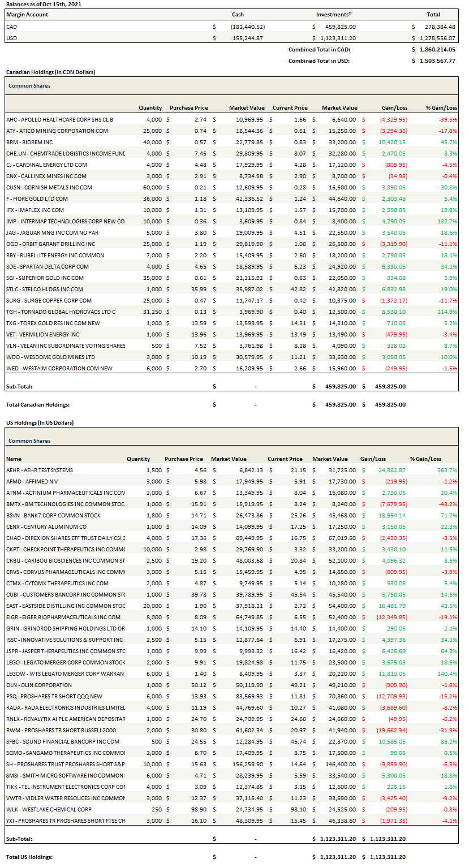Select the 'WLK - Westlake Chemical Corp' name cell

(x=49, y=809)
